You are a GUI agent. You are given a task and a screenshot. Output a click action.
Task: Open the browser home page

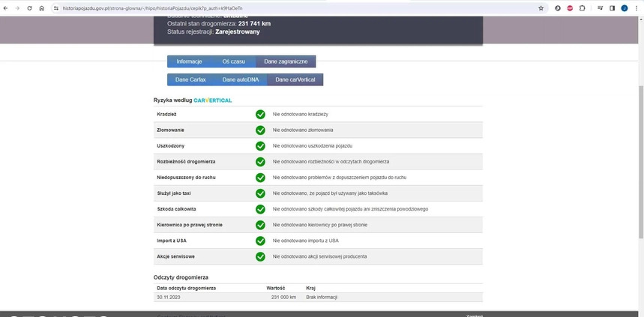[41, 8]
